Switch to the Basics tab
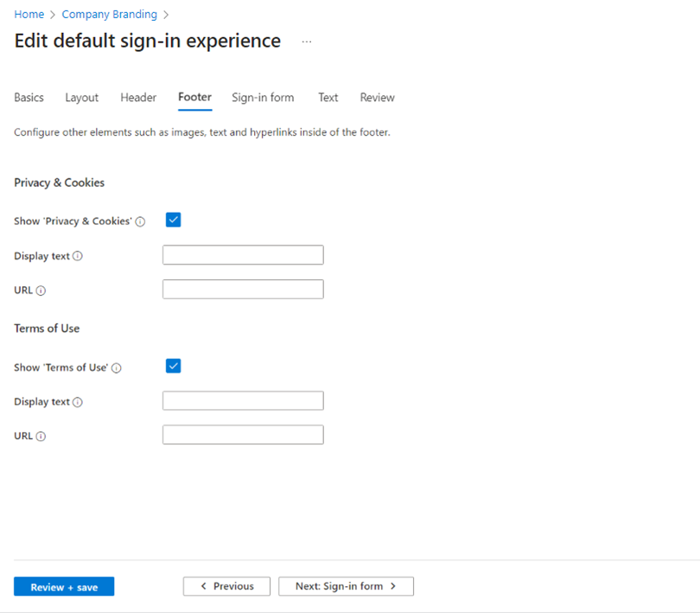This screenshot has width=700, height=613. pos(29,98)
